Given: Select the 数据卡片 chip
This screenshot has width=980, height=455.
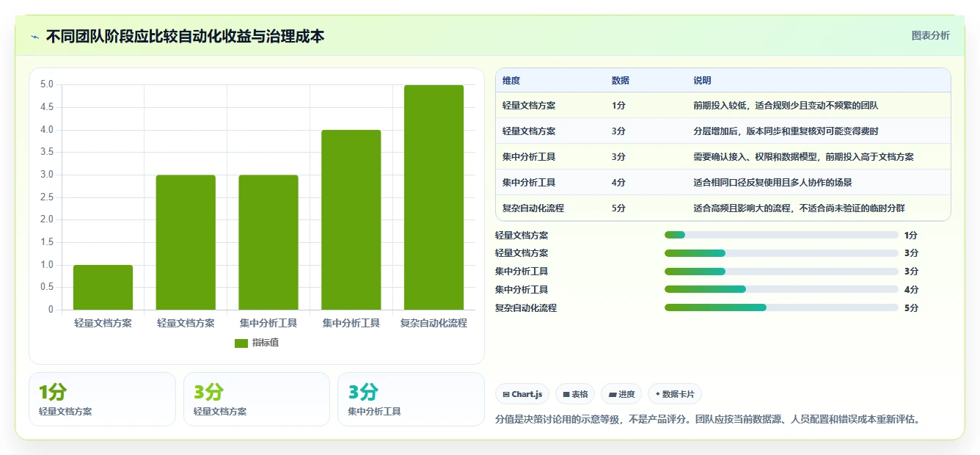Looking at the screenshot, I should click(x=675, y=394).
